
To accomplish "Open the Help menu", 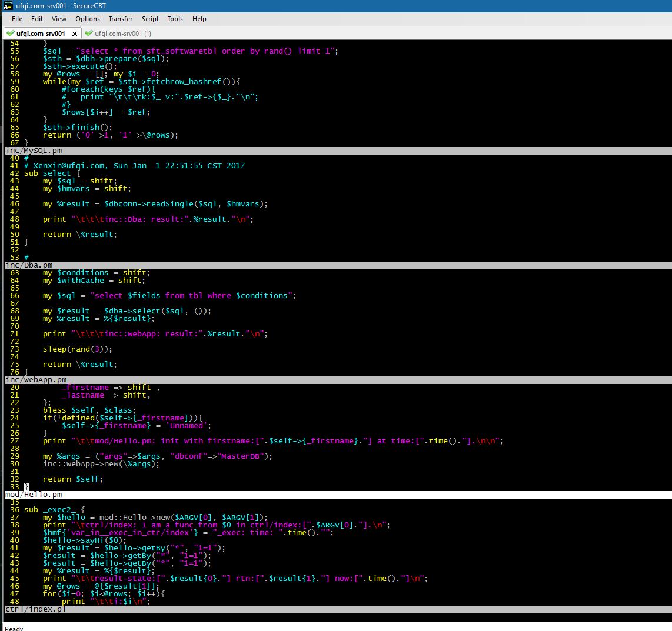I will (199, 19).
